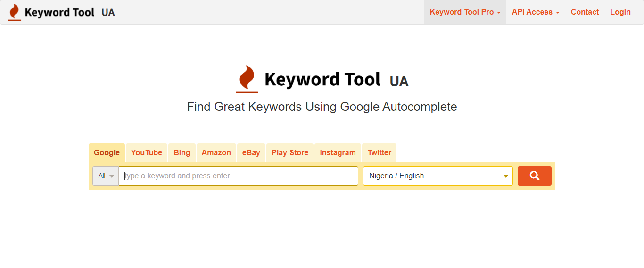The image size is (644, 268).
Task: Expand the Nigeria / English country selector
Action: click(438, 176)
